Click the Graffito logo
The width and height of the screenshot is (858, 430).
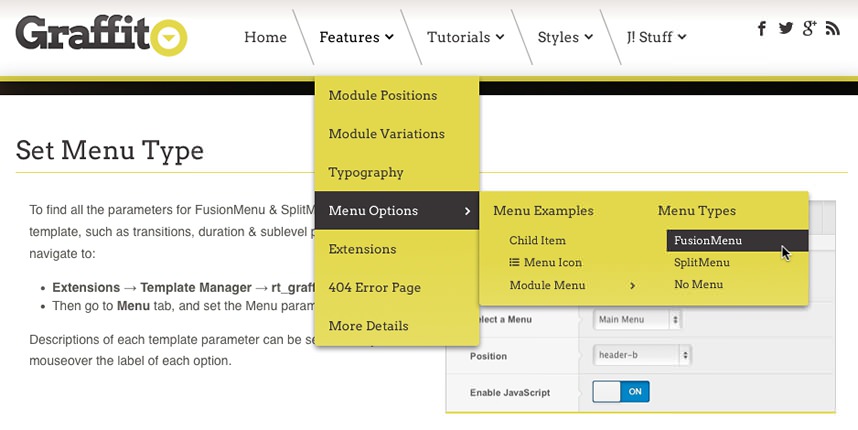101,36
